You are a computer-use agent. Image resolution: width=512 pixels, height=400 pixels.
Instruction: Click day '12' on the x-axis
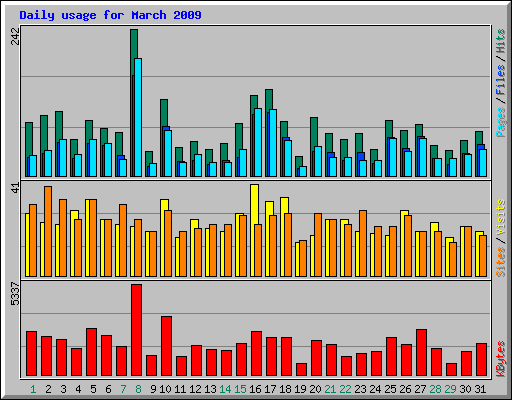[195, 389]
